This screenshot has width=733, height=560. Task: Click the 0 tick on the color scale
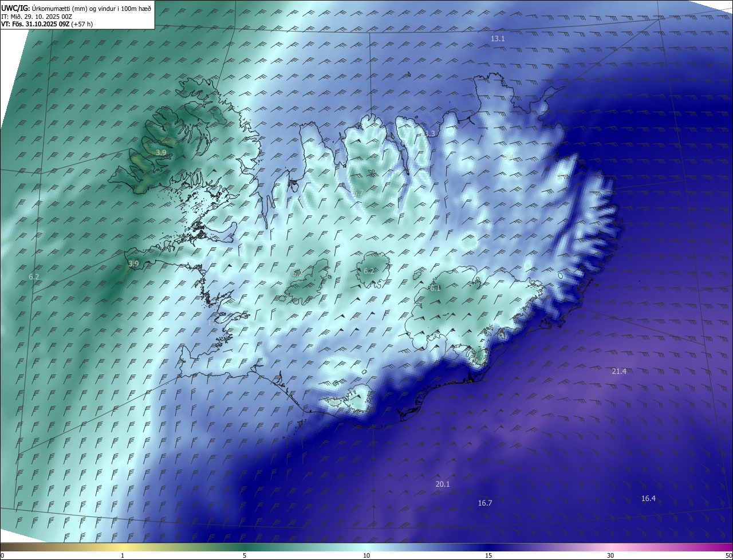(2, 555)
